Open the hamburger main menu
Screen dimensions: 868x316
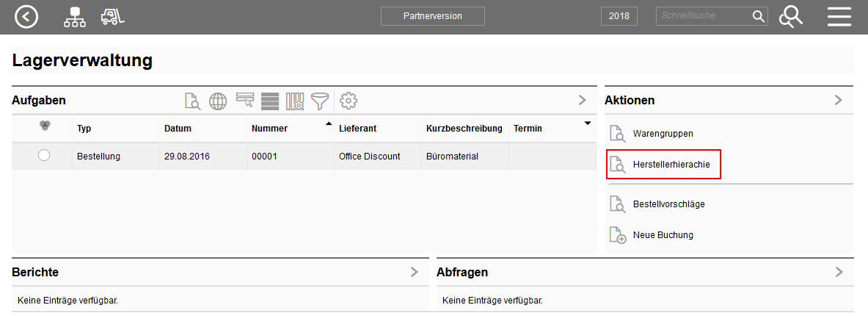pyautogui.click(x=839, y=16)
